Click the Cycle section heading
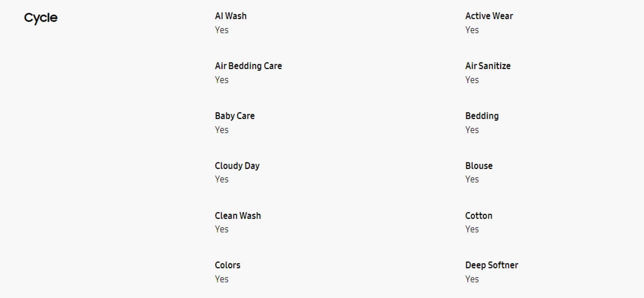The height and width of the screenshot is (298, 644). [x=41, y=18]
